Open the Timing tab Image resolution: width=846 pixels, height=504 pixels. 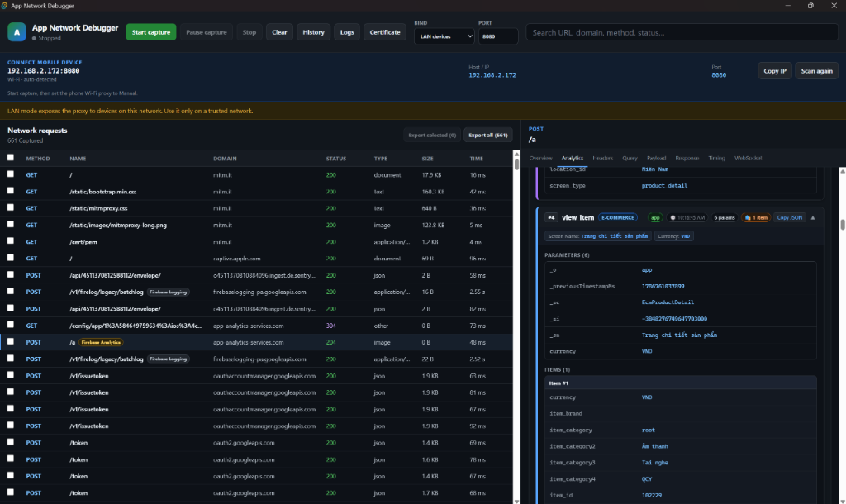click(x=716, y=158)
